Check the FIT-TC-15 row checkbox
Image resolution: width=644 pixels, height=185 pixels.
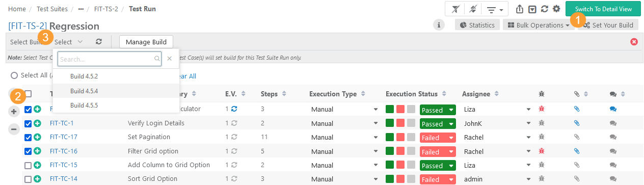pyautogui.click(x=28, y=165)
